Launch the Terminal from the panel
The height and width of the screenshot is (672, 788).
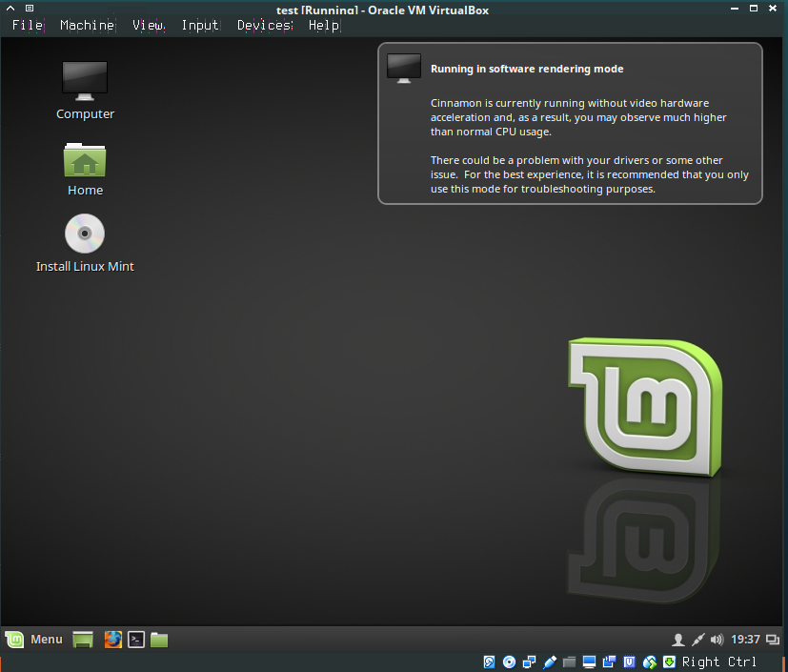tap(136, 640)
